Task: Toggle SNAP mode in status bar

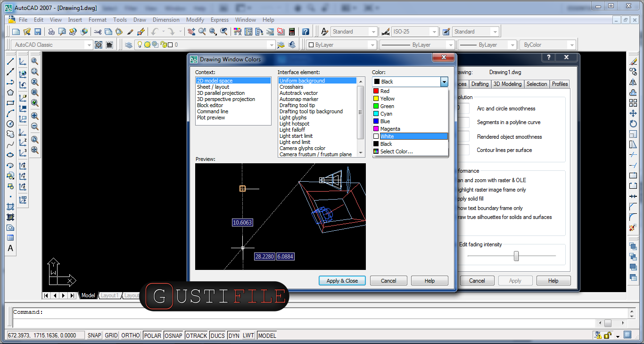Action: (94, 336)
